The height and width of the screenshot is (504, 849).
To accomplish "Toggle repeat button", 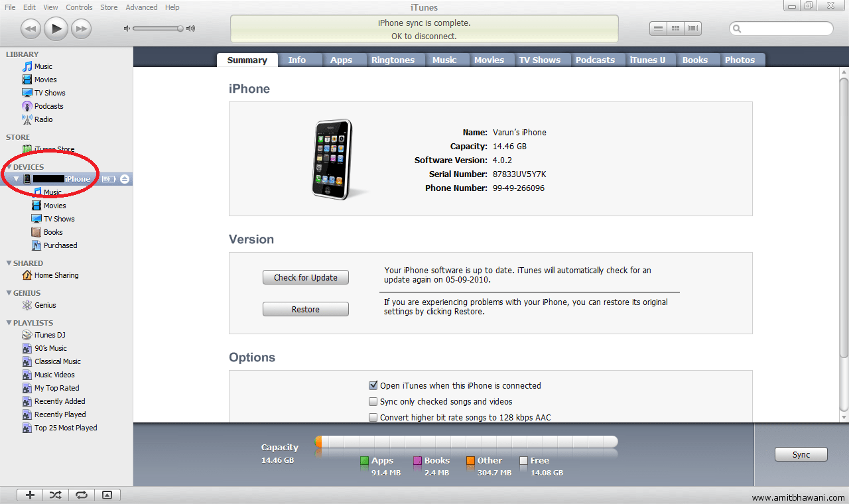I will 82,495.
